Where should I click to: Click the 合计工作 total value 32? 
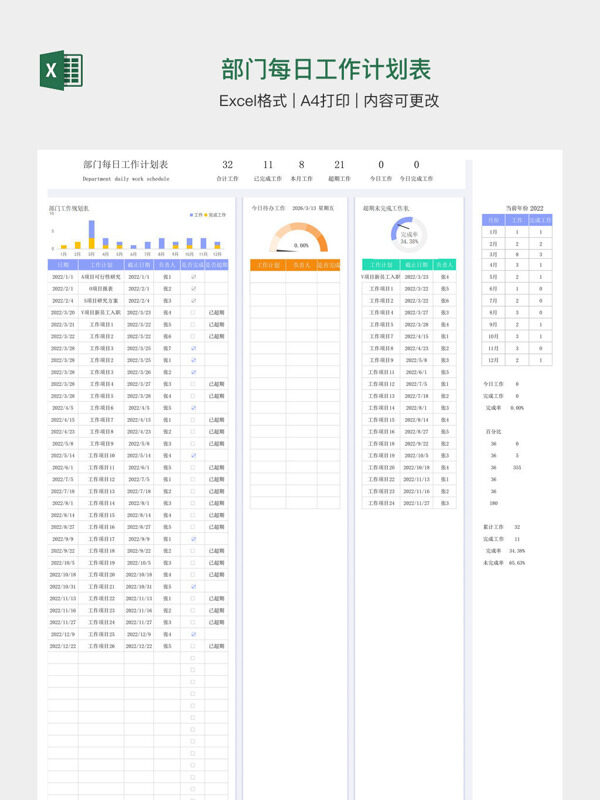(x=228, y=164)
